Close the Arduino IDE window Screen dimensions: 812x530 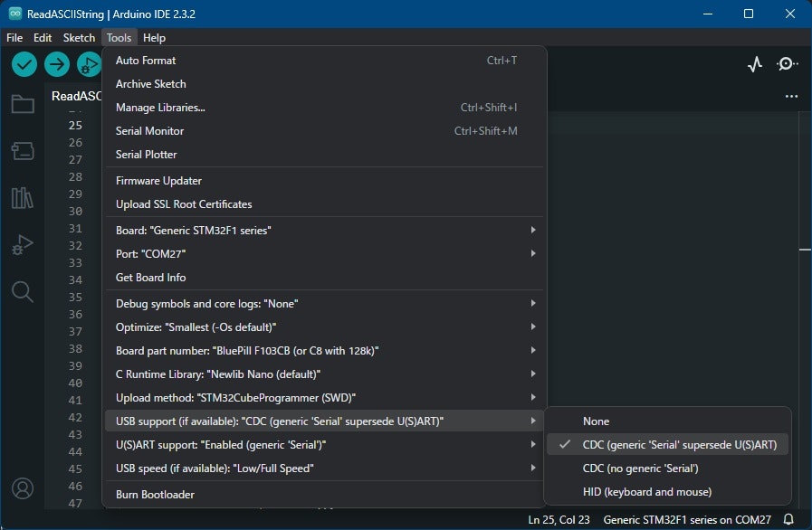789,14
